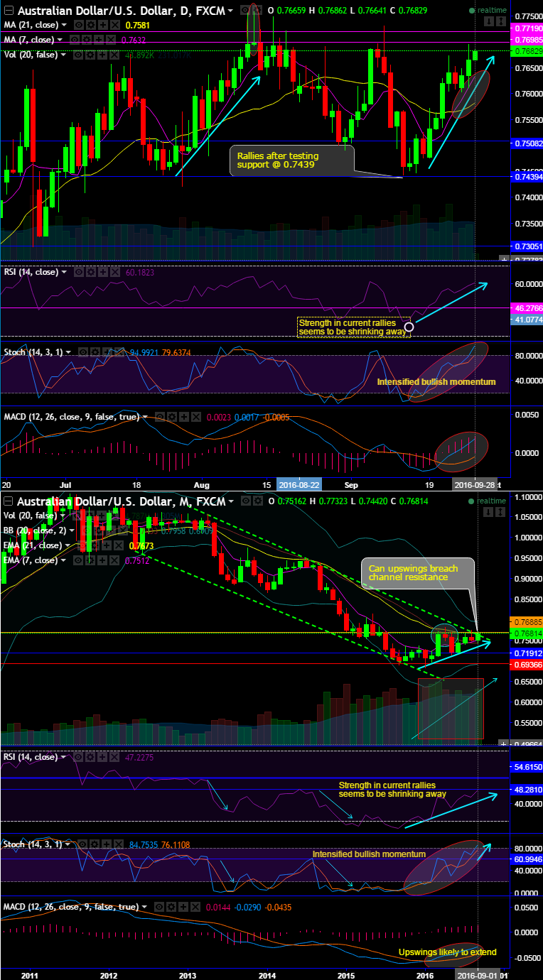Remove daily MA (21, close) with X icon
543x980 pixels.
point(114,25)
